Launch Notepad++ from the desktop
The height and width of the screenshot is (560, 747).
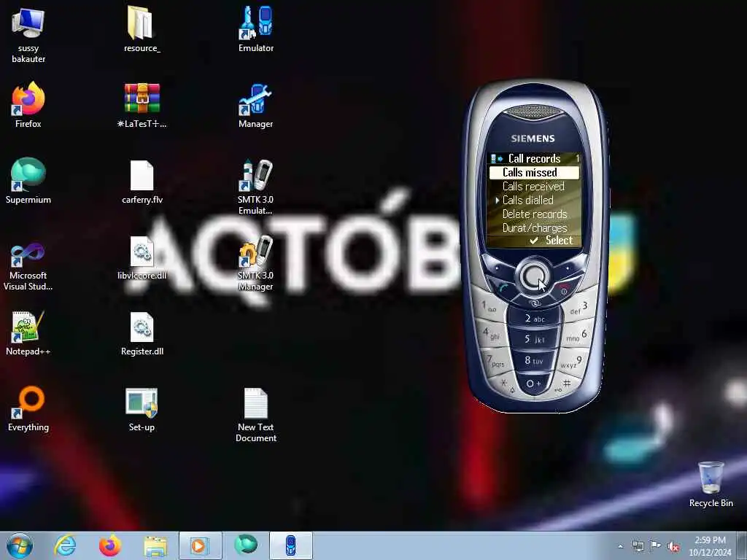(x=28, y=332)
